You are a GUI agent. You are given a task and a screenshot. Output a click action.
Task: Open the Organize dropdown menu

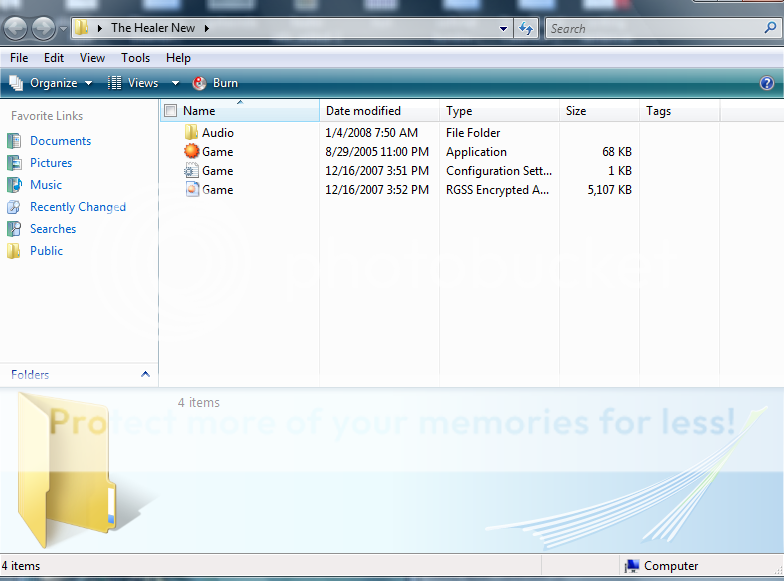click(x=52, y=83)
